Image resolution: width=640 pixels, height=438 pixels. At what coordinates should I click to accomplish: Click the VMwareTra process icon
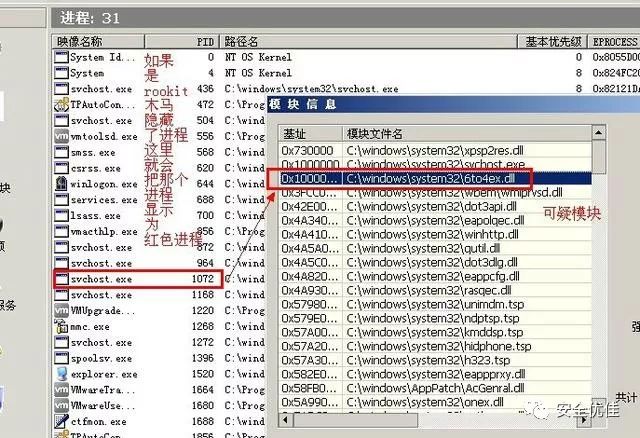pyautogui.click(x=61, y=390)
